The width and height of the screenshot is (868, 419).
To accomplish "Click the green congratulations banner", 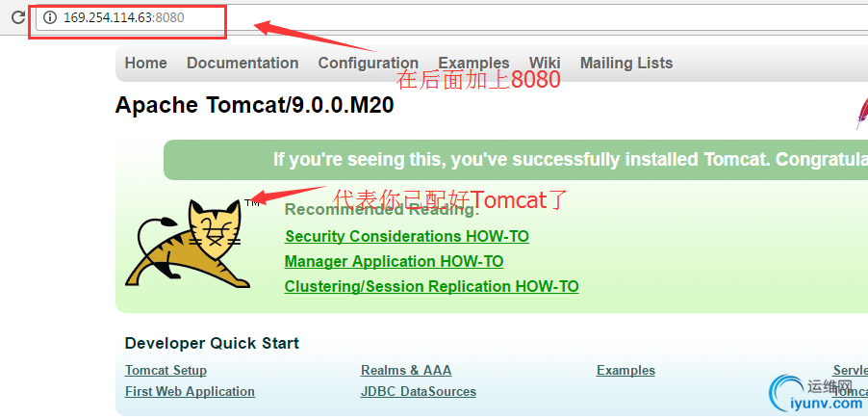I will [x=516, y=160].
